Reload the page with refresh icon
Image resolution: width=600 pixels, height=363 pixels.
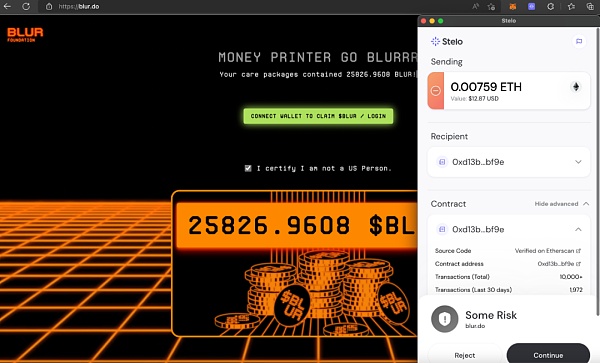pos(26,7)
